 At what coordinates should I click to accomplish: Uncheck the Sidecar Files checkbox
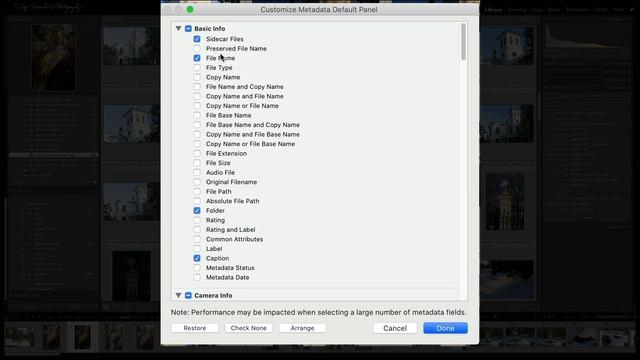tap(197, 39)
